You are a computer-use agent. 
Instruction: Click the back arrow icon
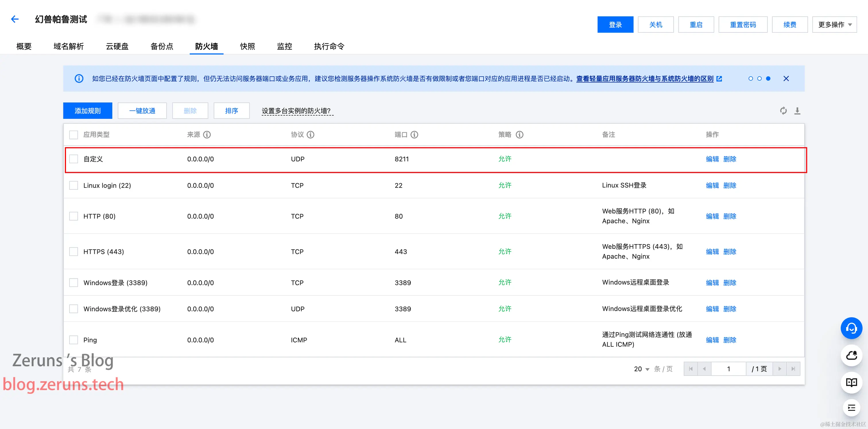coord(14,19)
